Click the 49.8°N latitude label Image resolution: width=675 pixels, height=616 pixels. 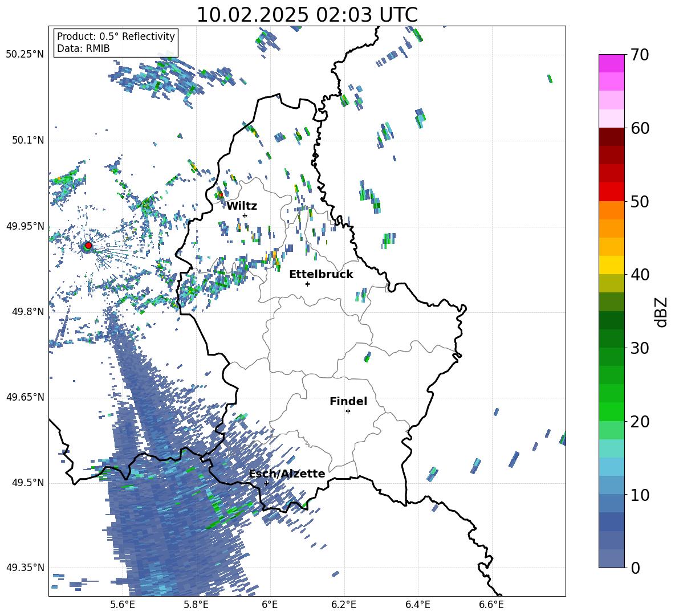[27, 312]
